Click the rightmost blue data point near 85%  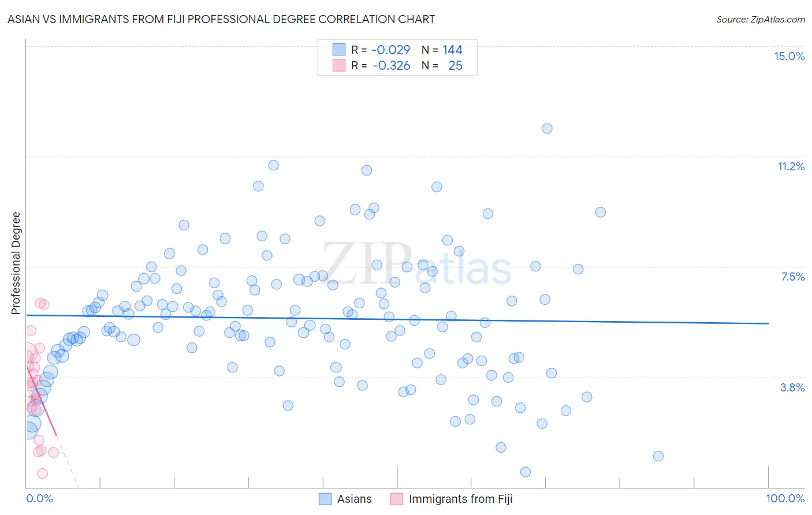pyautogui.click(x=658, y=456)
